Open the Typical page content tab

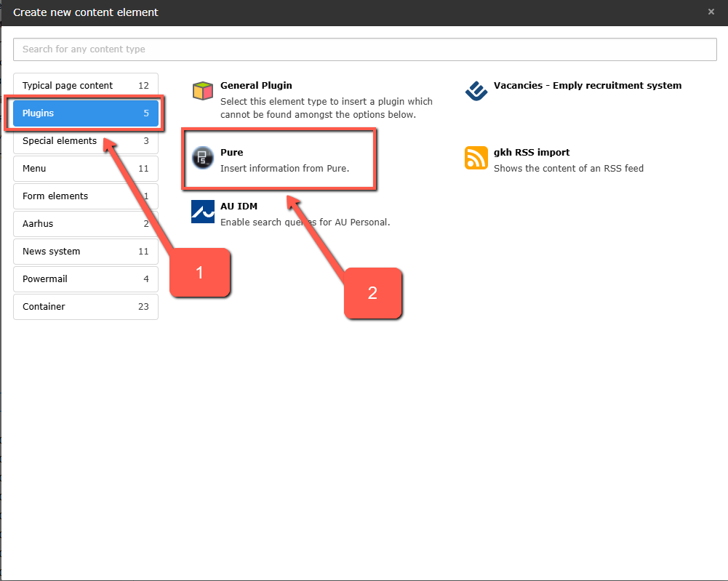[x=85, y=86]
